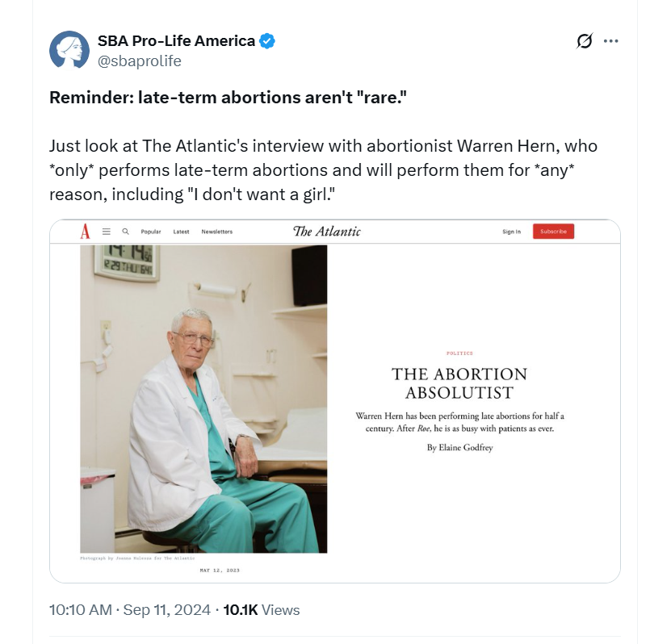Select the Newsletters menu item

(217, 232)
